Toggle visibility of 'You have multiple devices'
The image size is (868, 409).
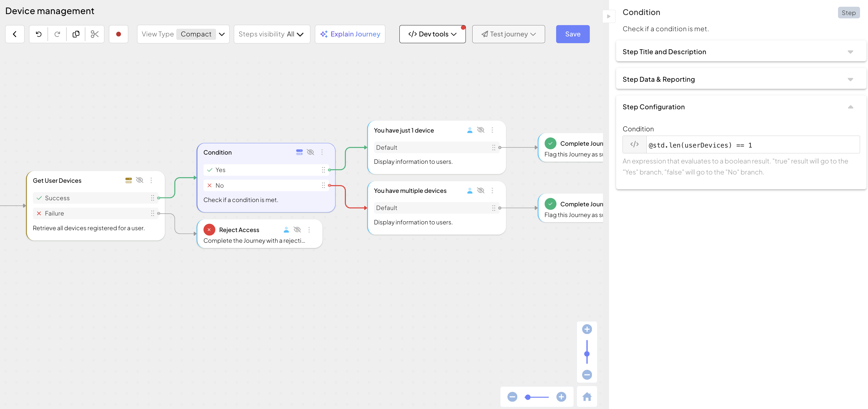[481, 191]
